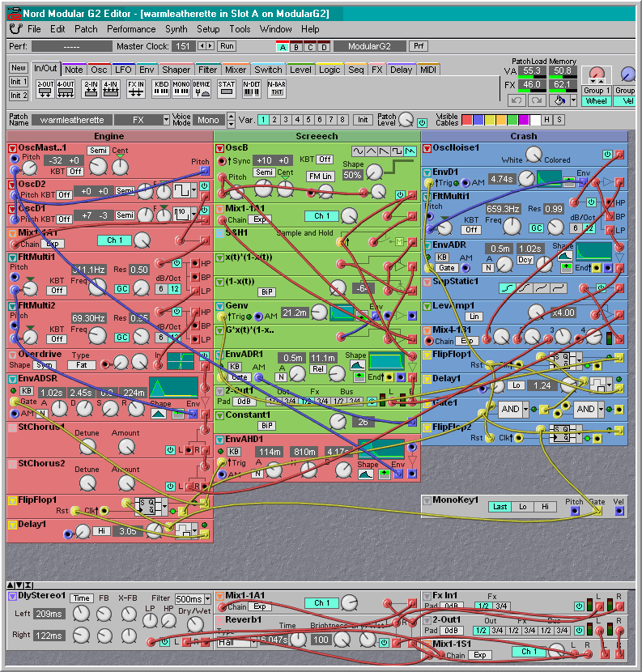Click the Init 2 button

point(19,96)
